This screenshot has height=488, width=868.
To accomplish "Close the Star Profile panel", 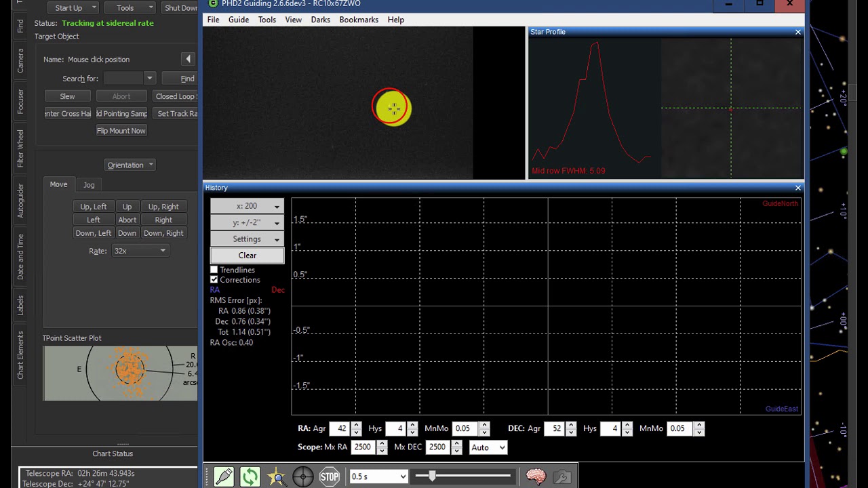I will click(797, 32).
